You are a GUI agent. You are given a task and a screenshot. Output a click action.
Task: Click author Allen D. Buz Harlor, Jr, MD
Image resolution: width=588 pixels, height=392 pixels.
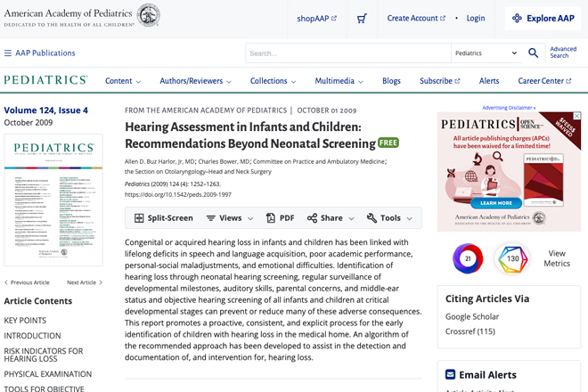coord(159,161)
